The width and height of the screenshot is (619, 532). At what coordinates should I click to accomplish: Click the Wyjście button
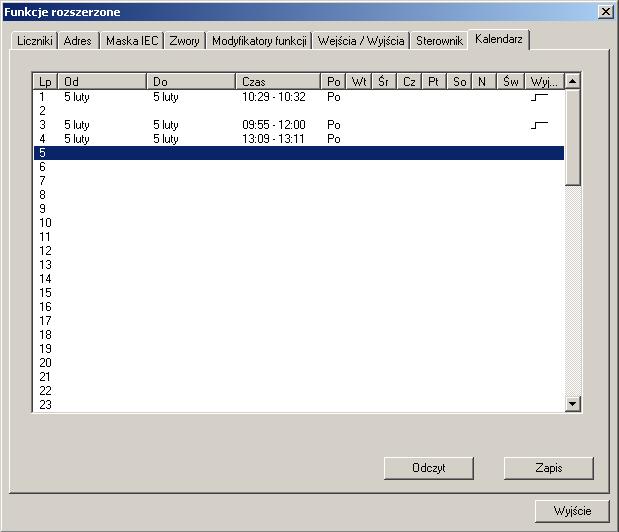pos(572,511)
